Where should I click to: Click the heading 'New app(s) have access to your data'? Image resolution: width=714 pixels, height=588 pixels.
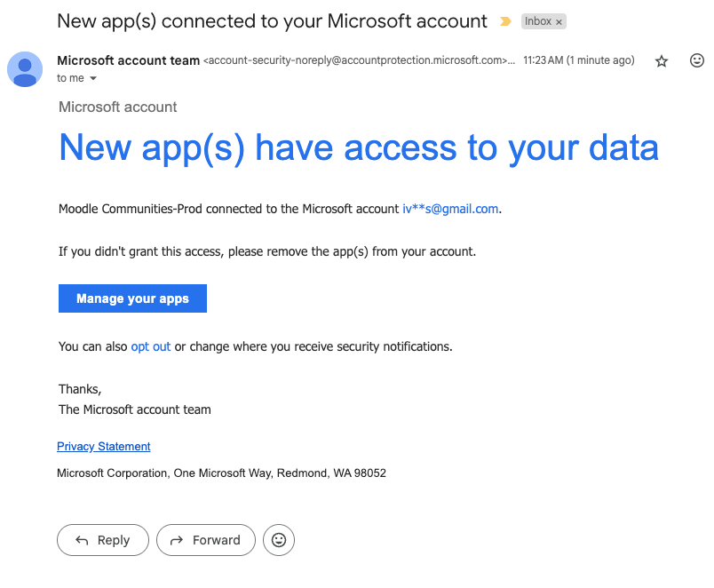point(359,148)
